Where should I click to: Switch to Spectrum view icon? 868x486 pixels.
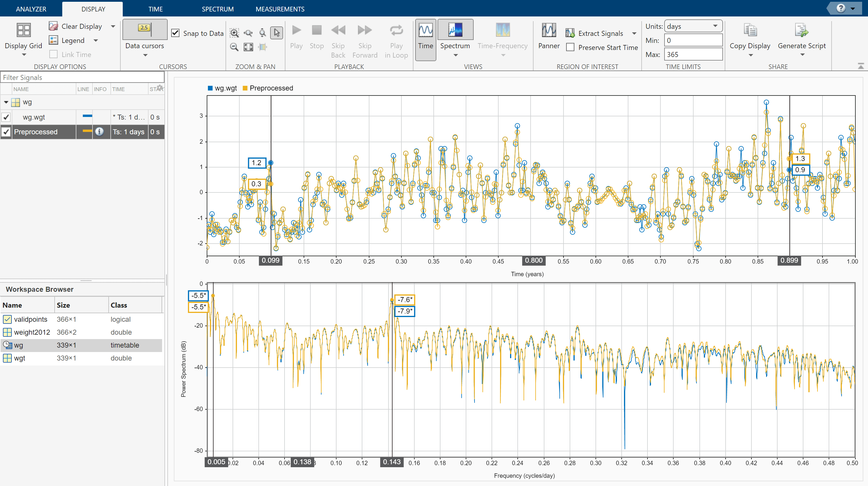click(455, 30)
